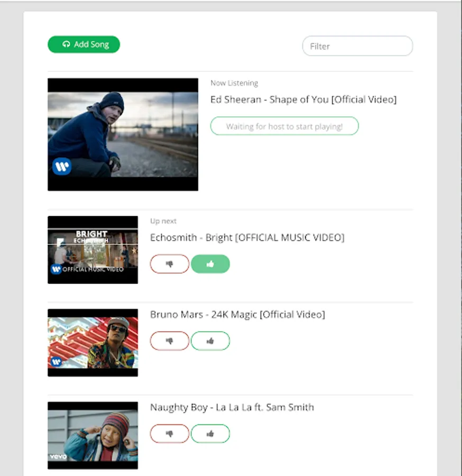Click the Naughty Boy - La La La title

(232, 407)
